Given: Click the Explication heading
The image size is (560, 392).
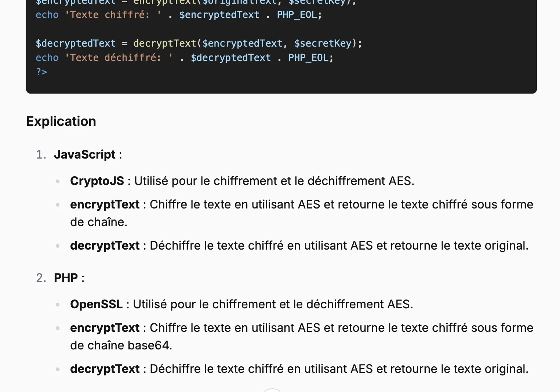Looking at the screenshot, I should (x=61, y=121).
